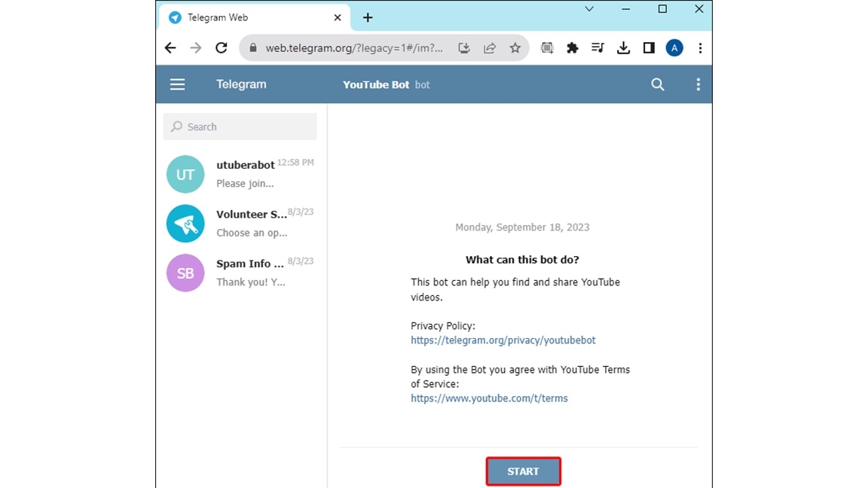Reload the Telegram Web page
Viewport: 868px width, 488px height.
click(x=222, y=47)
